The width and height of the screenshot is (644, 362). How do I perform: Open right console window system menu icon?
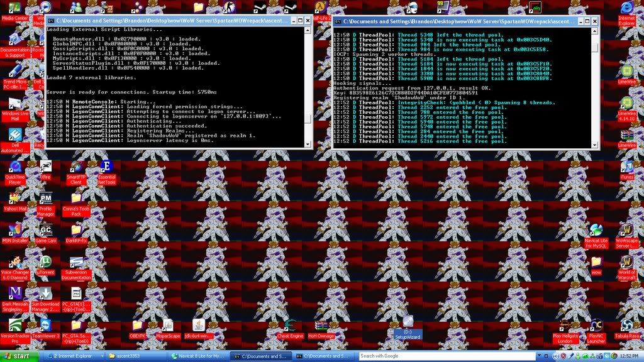(338, 21)
